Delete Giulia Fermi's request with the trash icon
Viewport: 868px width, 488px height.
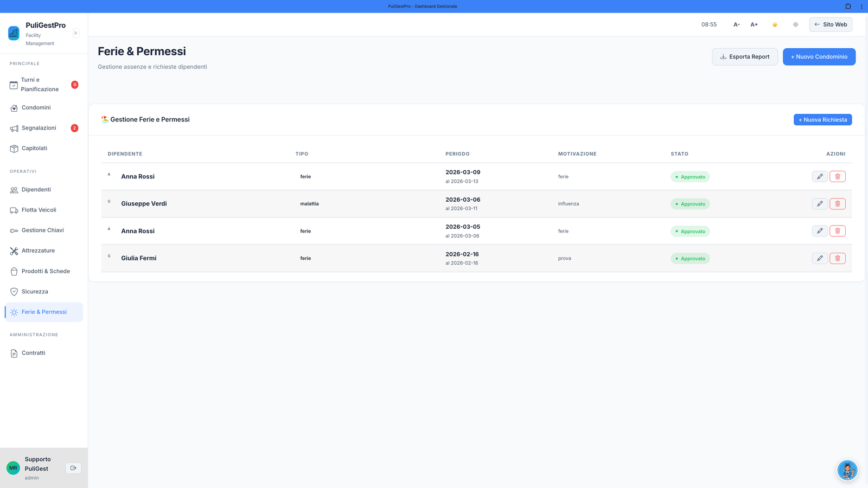[838, 258]
